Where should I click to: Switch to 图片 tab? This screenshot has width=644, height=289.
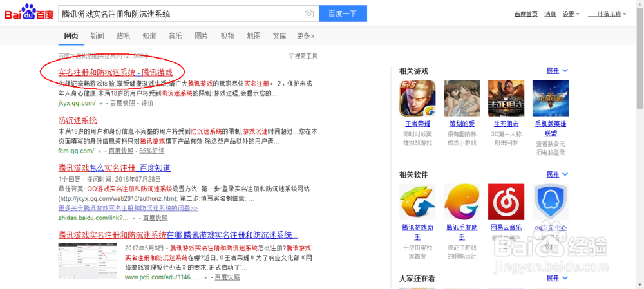click(201, 35)
